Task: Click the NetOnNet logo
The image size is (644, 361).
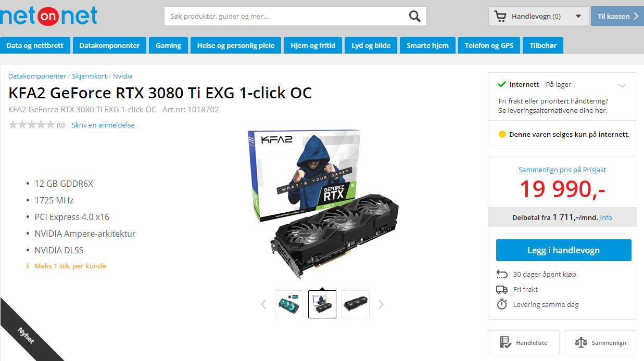Action: click(49, 15)
